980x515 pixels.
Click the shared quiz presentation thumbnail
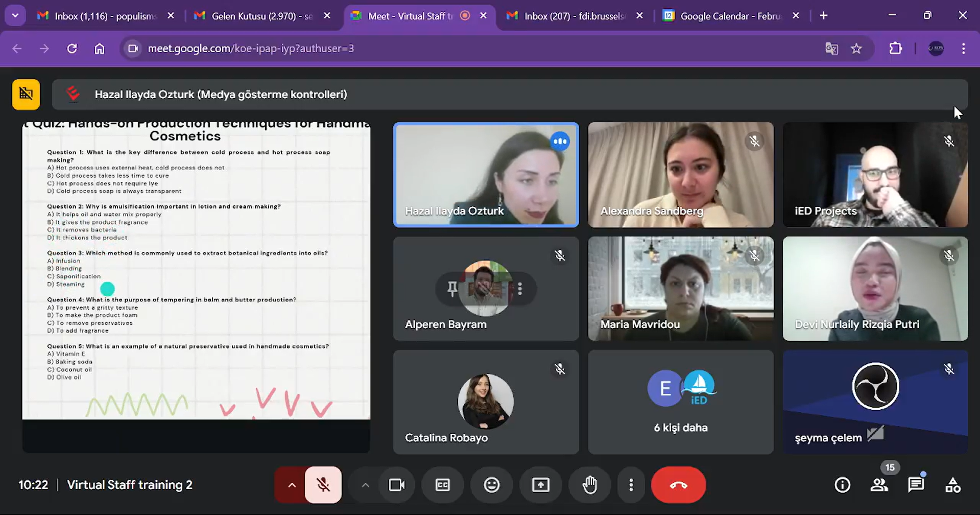pyautogui.click(x=196, y=271)
